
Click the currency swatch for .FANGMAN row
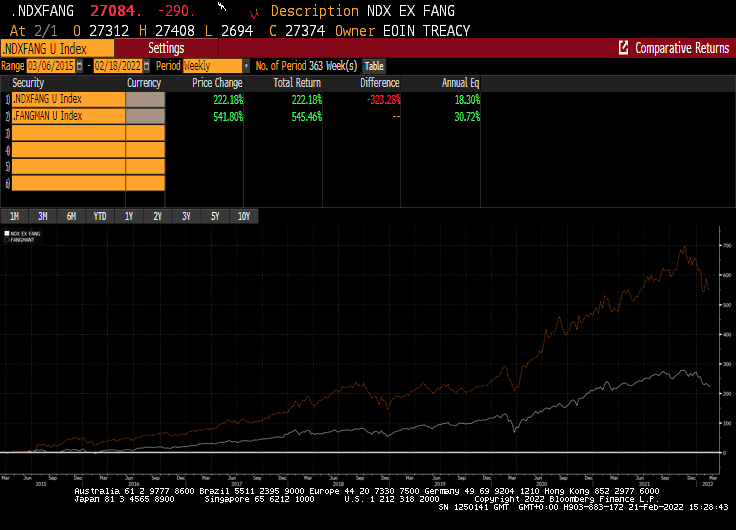pos(145,116)
